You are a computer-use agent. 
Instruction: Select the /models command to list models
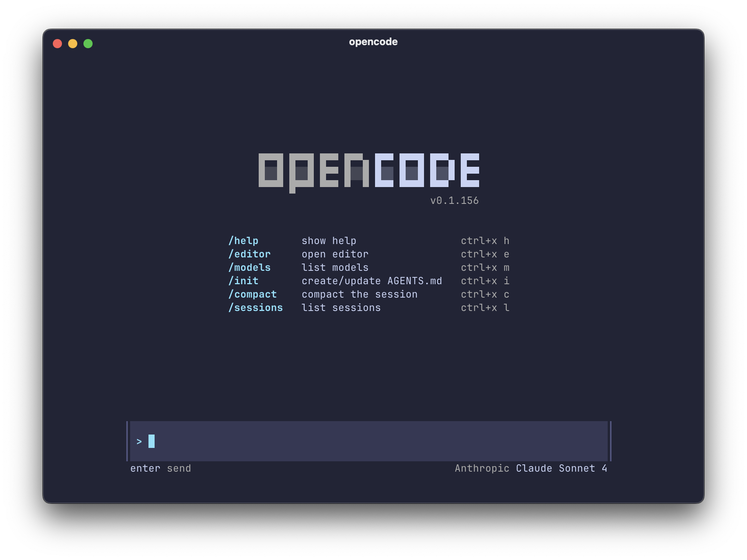[x=250, y=267]
